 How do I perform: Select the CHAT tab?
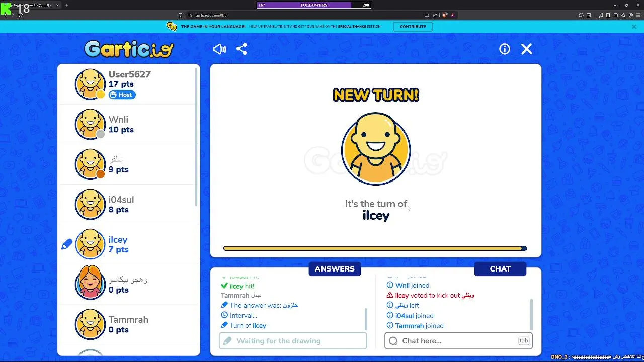coord(500,269)
